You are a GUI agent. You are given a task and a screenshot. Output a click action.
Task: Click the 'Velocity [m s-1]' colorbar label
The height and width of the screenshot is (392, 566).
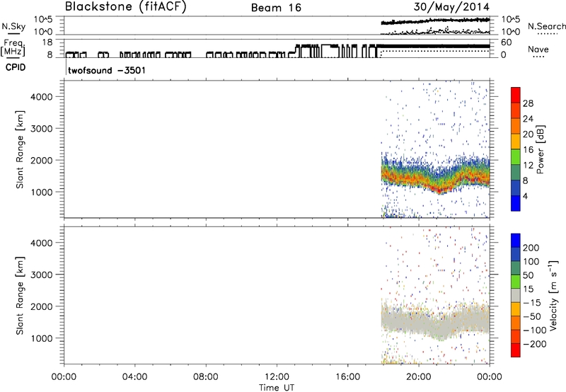553,295
